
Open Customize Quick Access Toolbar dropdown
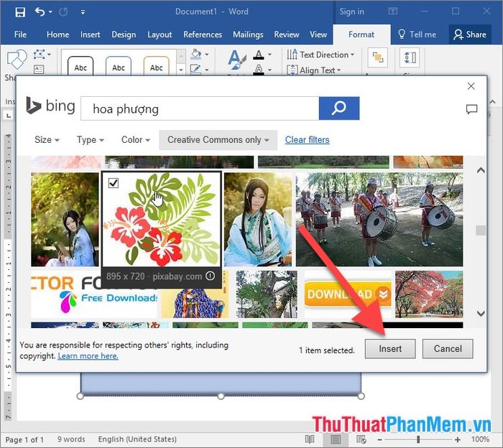(83, 12)
